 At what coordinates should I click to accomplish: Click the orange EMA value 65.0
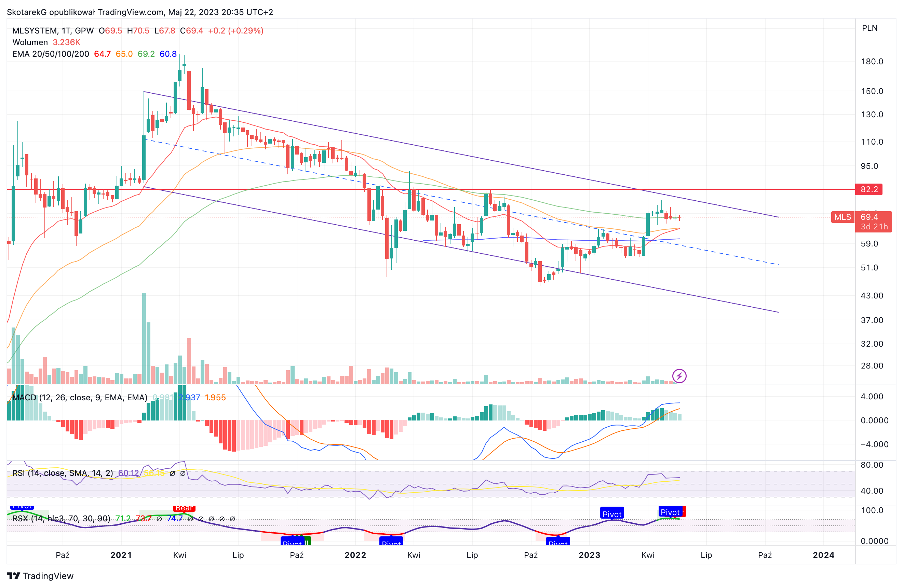[124, 54]
